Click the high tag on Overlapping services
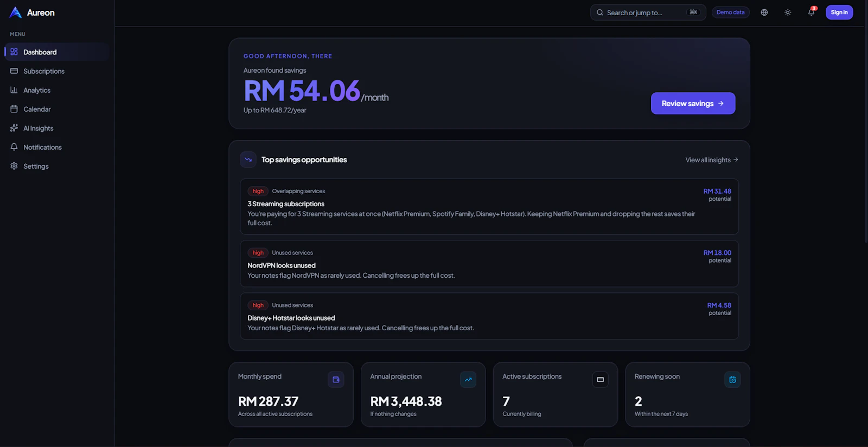This screenshot has width=868, height=447. click(258, 191)
